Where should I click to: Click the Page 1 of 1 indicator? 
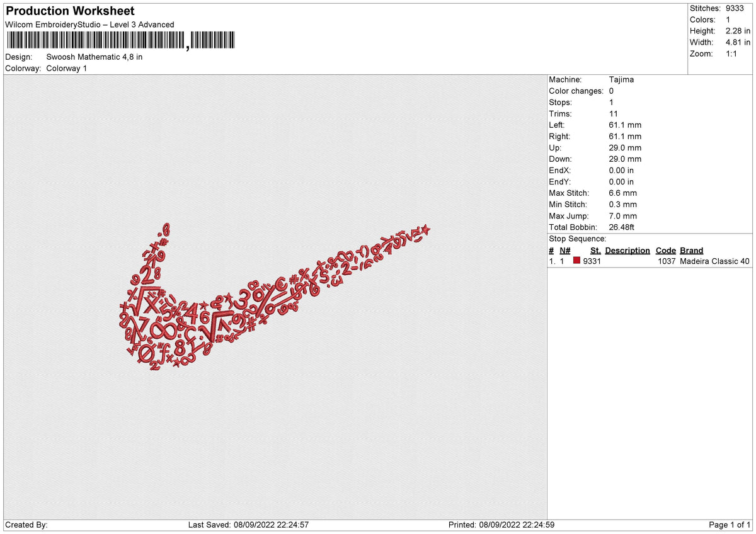click(728, 525)
